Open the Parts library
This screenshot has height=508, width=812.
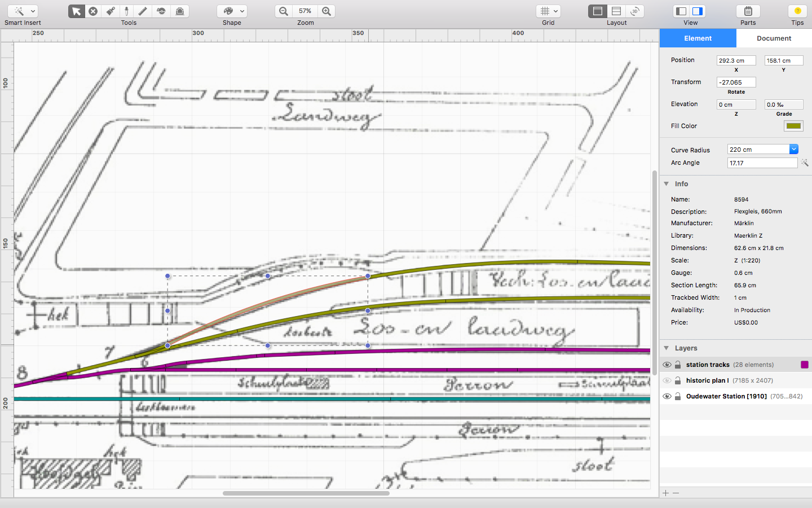click(748, 11)
